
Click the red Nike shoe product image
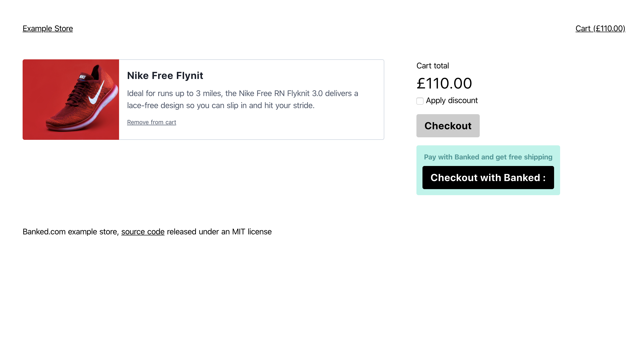[x=71, y=100]
